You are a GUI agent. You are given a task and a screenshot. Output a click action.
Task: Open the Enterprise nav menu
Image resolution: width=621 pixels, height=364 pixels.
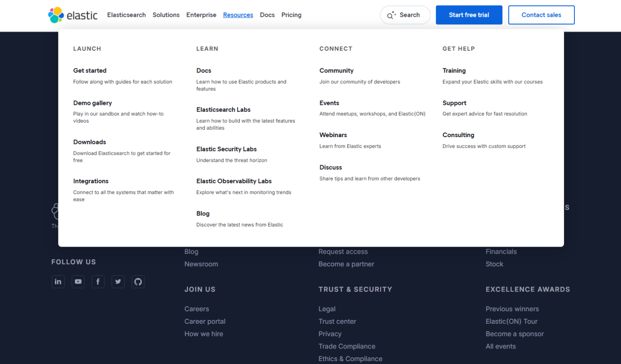pos(201,15)
